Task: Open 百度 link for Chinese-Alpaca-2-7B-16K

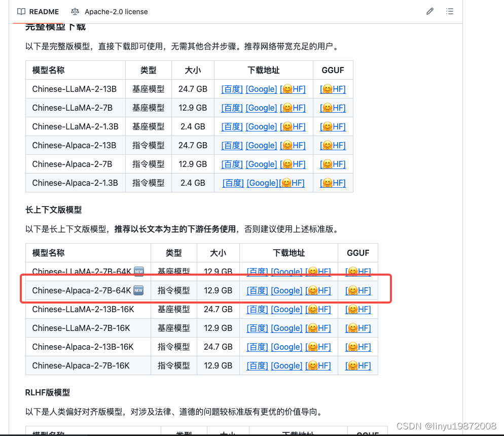Action: click(x=257, y=365)
